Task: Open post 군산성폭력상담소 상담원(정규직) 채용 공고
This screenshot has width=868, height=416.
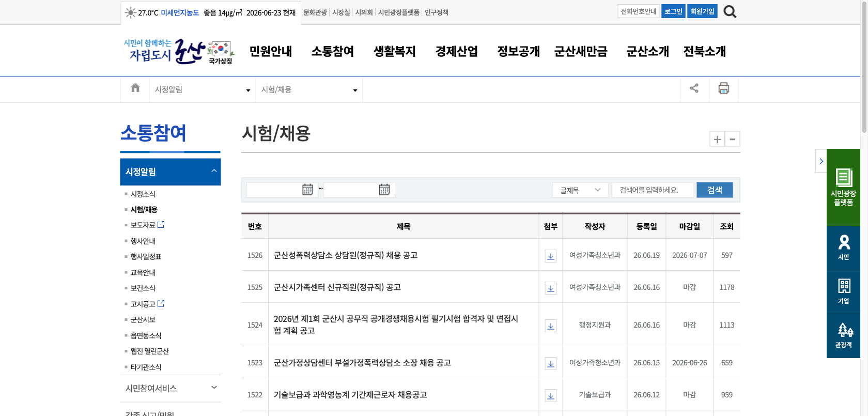Action: (x=346, y=255)
